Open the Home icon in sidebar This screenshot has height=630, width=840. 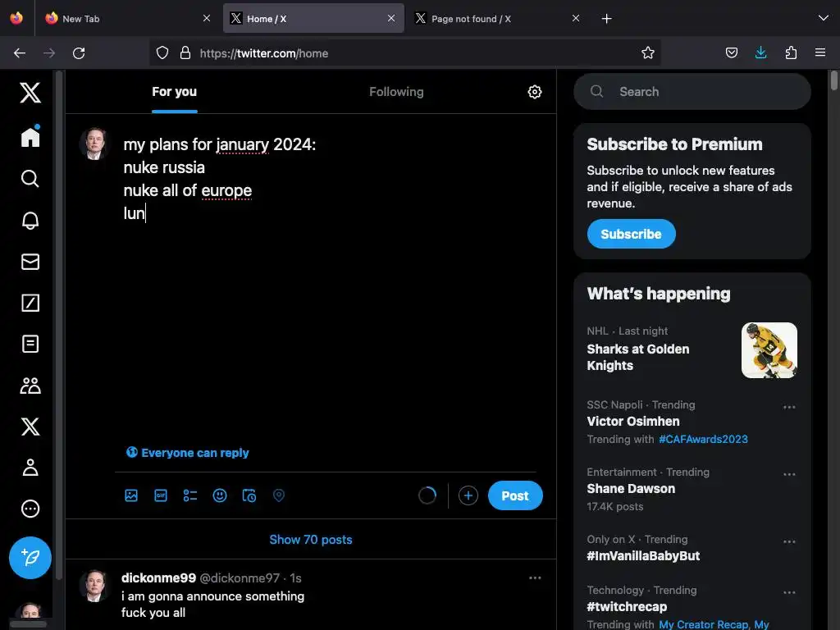tap(30, 137)
